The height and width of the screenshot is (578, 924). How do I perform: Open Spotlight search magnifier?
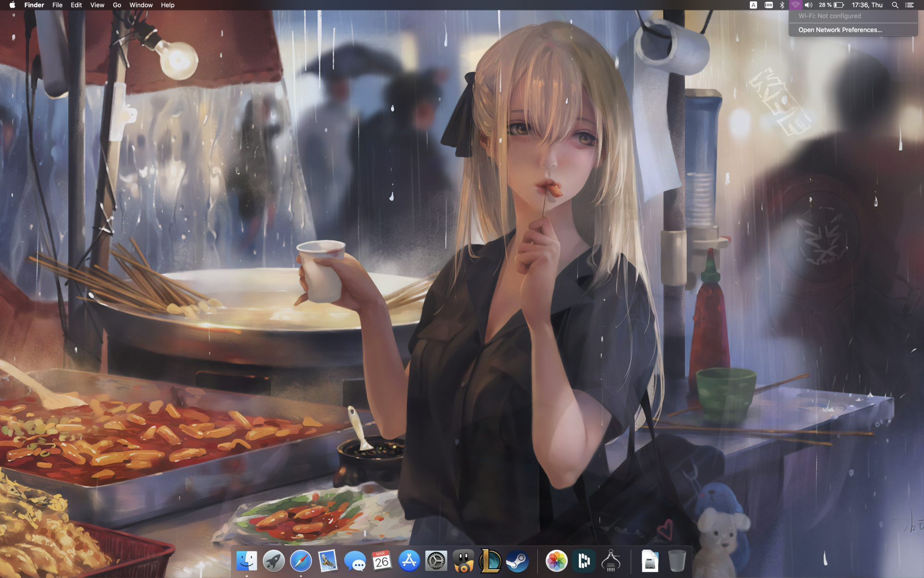point(895,5)
